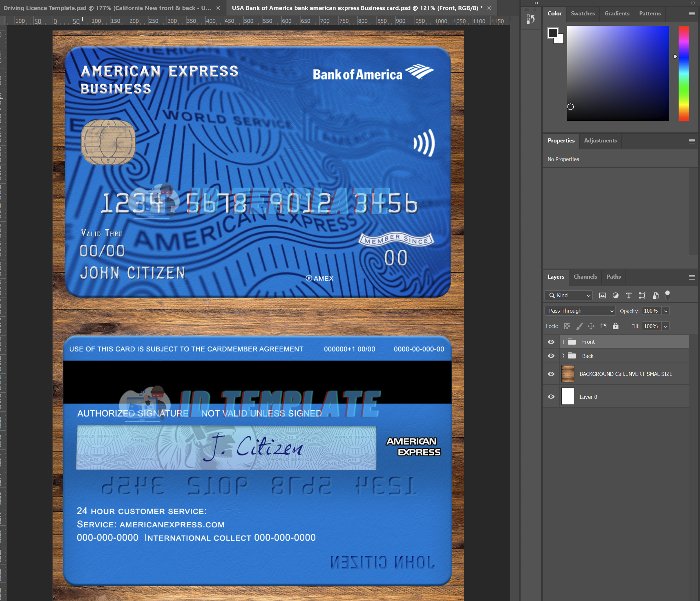Screen dimensions: 700x601
Task: Switch to USA Bank of America document tab
Action: coord(357,8)
